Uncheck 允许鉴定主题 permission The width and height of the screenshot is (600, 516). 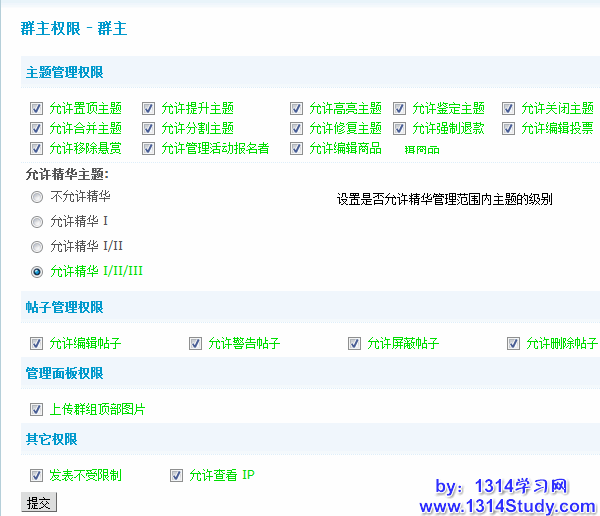tap(400, 108)
